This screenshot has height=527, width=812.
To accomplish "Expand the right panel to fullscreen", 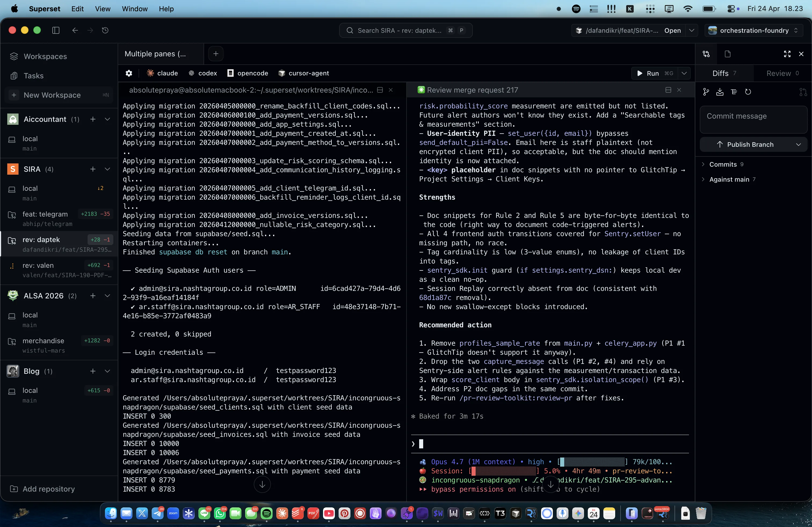I will (787, 54).
